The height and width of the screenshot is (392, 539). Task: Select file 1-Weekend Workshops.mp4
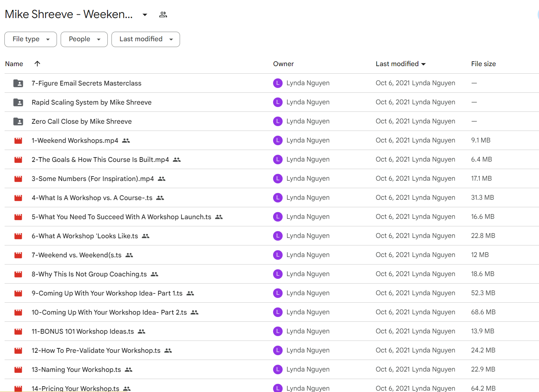[x=75, y=140]
